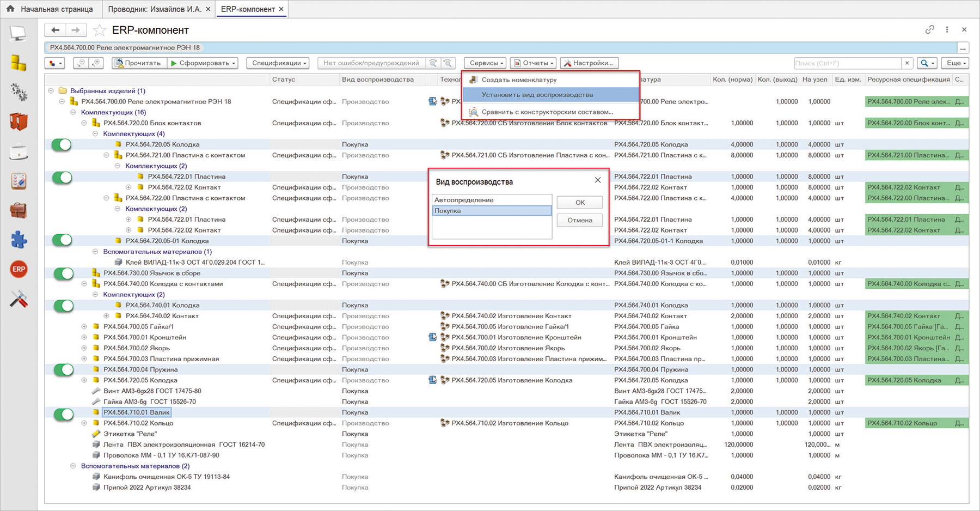Click the Поиск (Ctrl+F) search field
Viewport: 980px width, 511px height.
(847, 63)
